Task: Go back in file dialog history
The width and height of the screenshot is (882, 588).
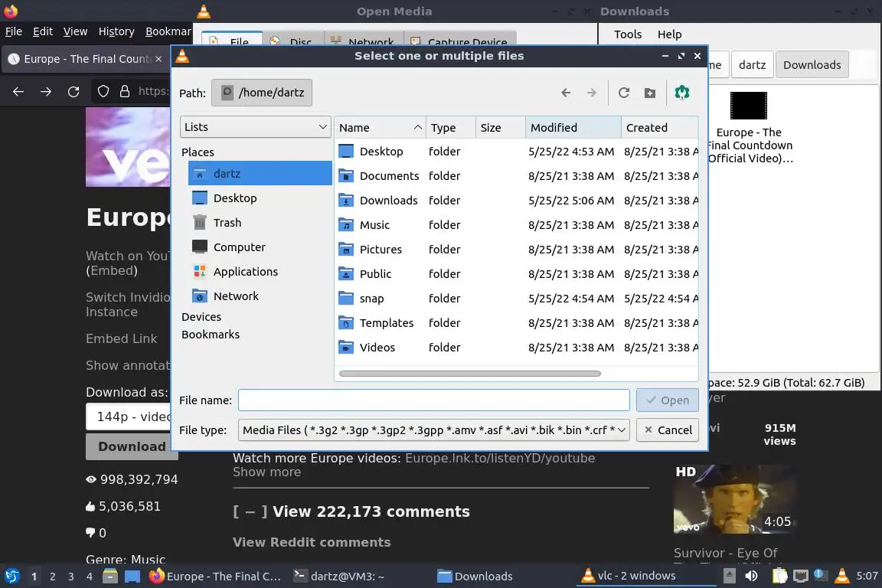Action: coord(566,93)
